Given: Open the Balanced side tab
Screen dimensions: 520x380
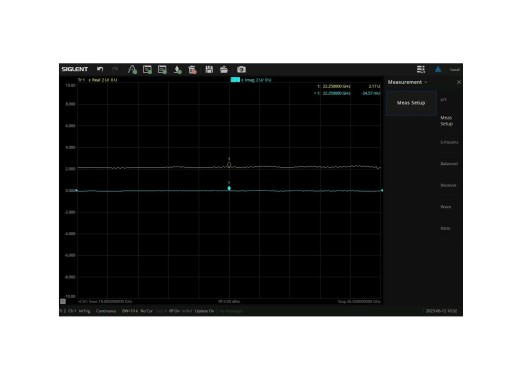Looking at the screenshot, I should click(x=449, y=164).
